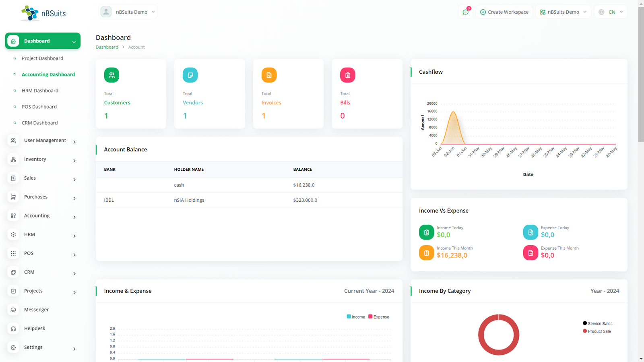Screen dimensions: 644x362
Task: Open the EN language dropdown
Action: (x=611, y=12)
